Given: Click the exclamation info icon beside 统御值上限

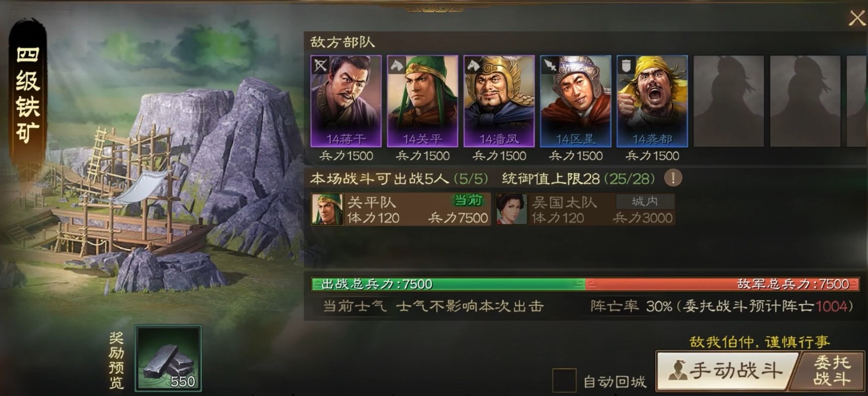Looking at the screenshot, I should (x=673, y=178).
